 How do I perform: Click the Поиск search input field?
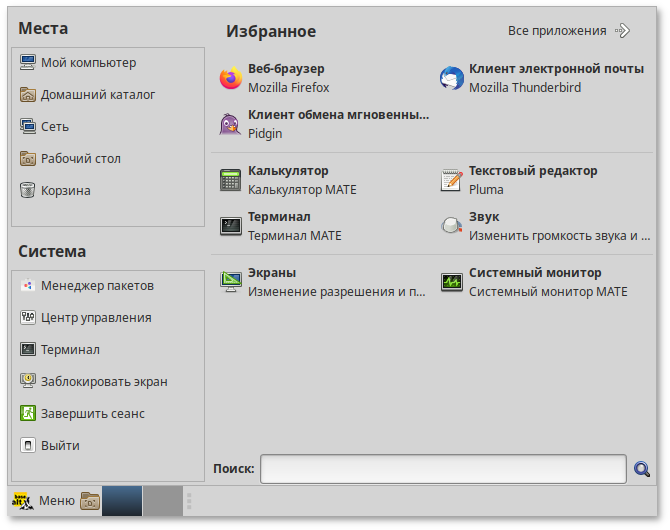444,469
